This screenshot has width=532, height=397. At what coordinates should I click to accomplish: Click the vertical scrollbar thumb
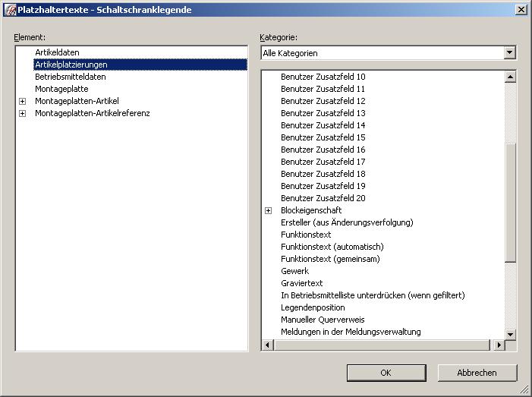click(510, 202)
